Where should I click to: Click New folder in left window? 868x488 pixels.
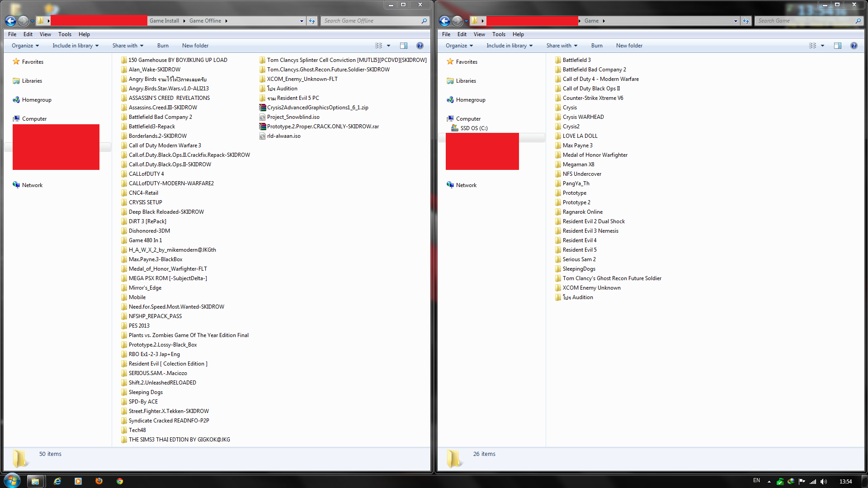point(195,46)
